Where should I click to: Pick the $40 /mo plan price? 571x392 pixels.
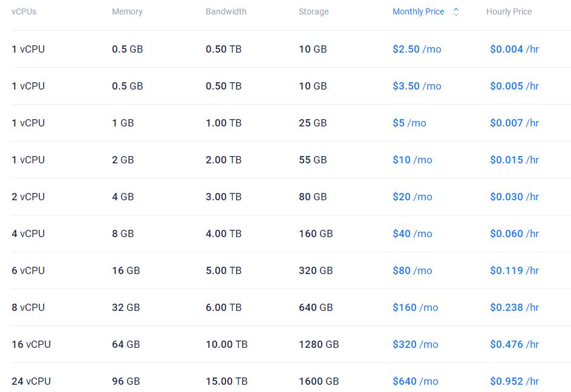tap(412, 234)
